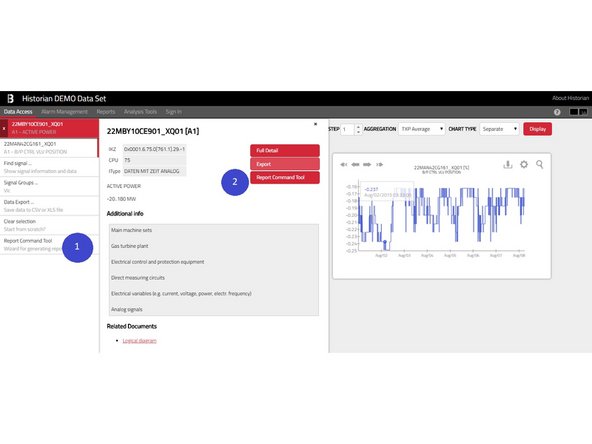Viewport: 592px width, 444px height.
Task: Open the About Historian link
Action: [x=570, y=98]
